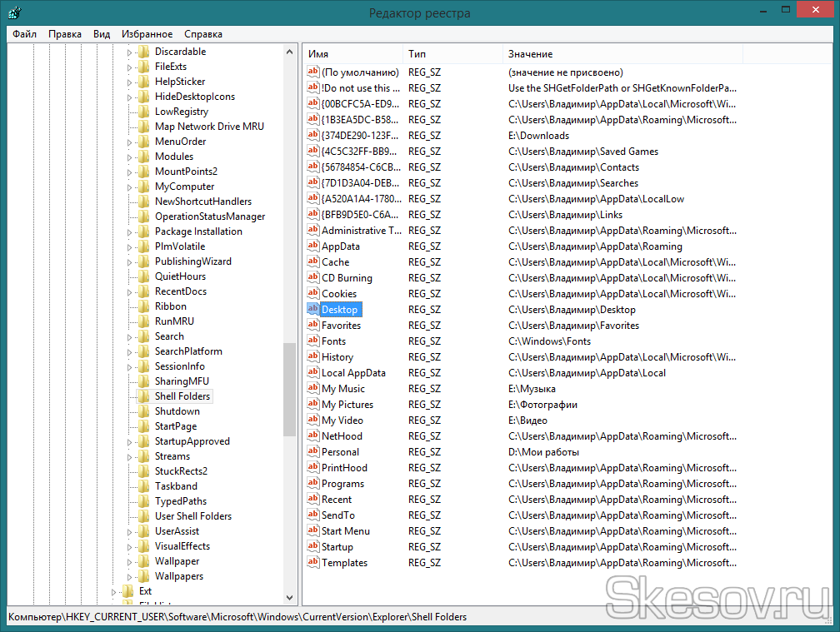This screenshot has height=632, width=840.
Task: Click the string icon for Cookies value
Action: [313, 294]
